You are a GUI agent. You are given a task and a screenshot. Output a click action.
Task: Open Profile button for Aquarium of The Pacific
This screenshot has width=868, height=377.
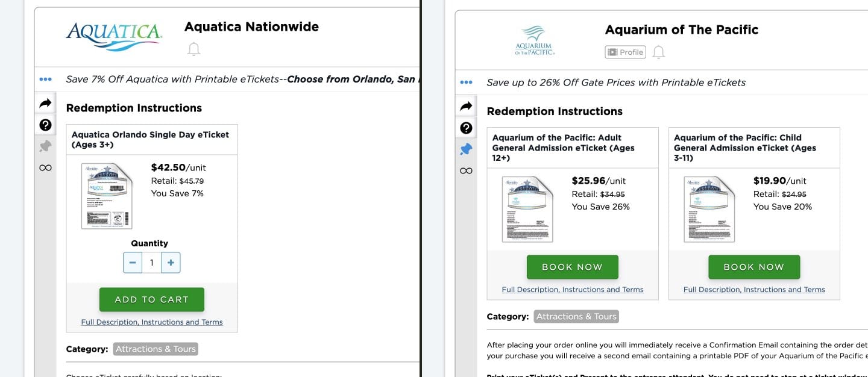626,52
